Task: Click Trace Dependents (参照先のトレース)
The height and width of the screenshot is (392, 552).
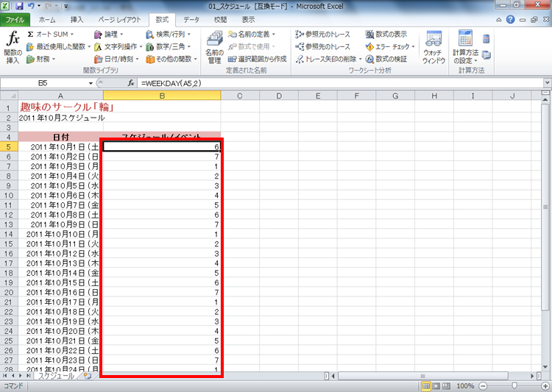Action: pos(323,46)
